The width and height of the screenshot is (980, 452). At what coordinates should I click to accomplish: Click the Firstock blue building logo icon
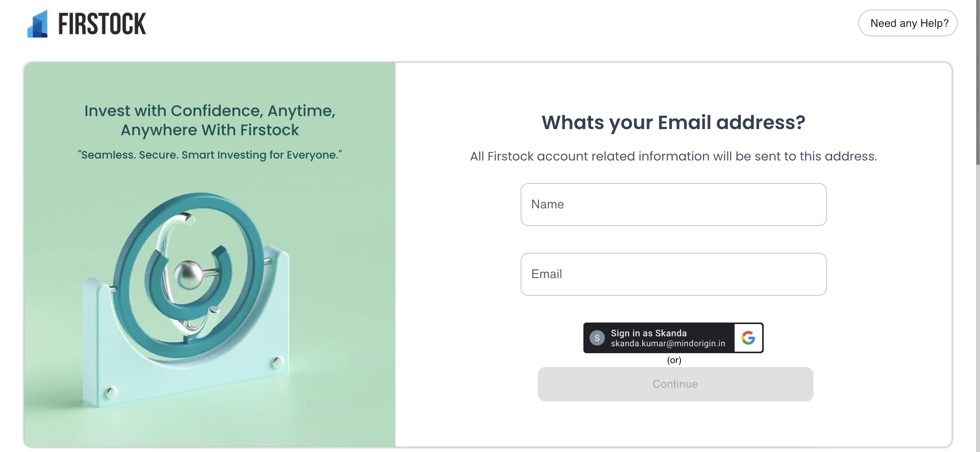pos(38,24)
